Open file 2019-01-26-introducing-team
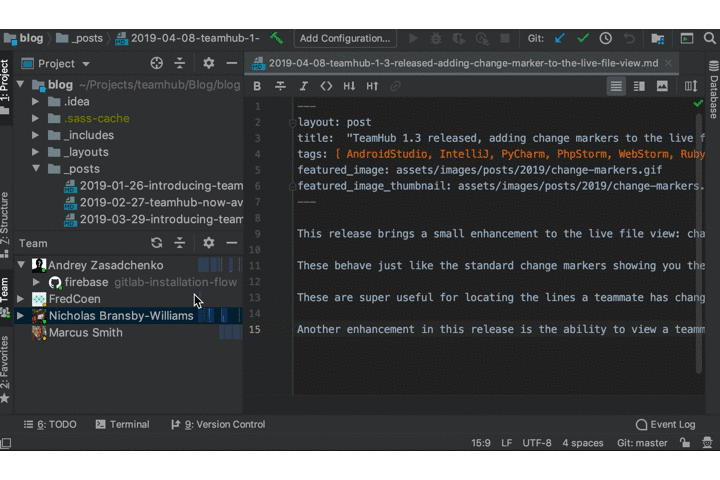The width and height of the screenshot is (720, 480). click(x=153, y=186)
